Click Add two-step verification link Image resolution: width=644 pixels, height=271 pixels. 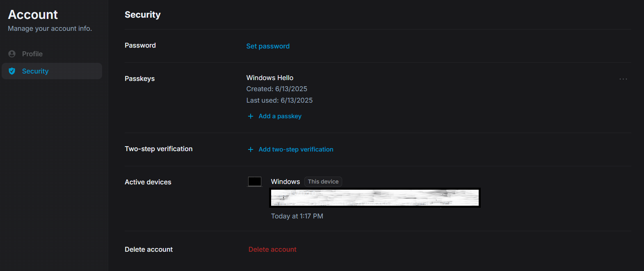click(296, 149)
